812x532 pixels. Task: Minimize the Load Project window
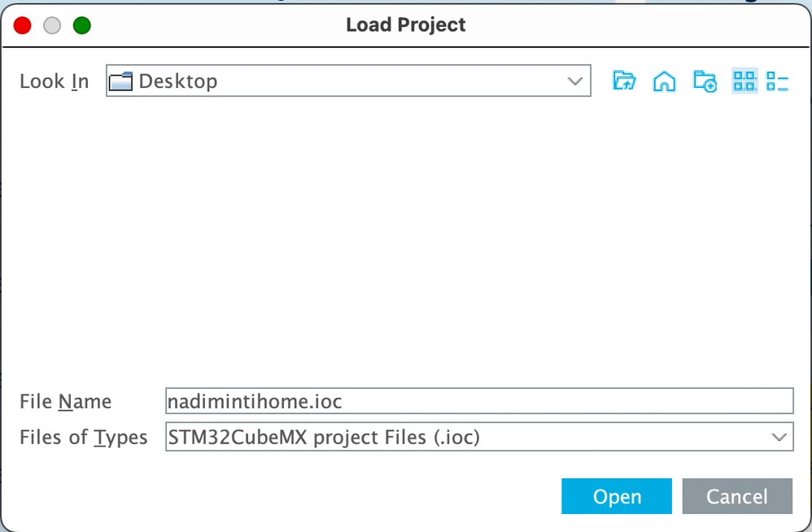tap(52, 25)
